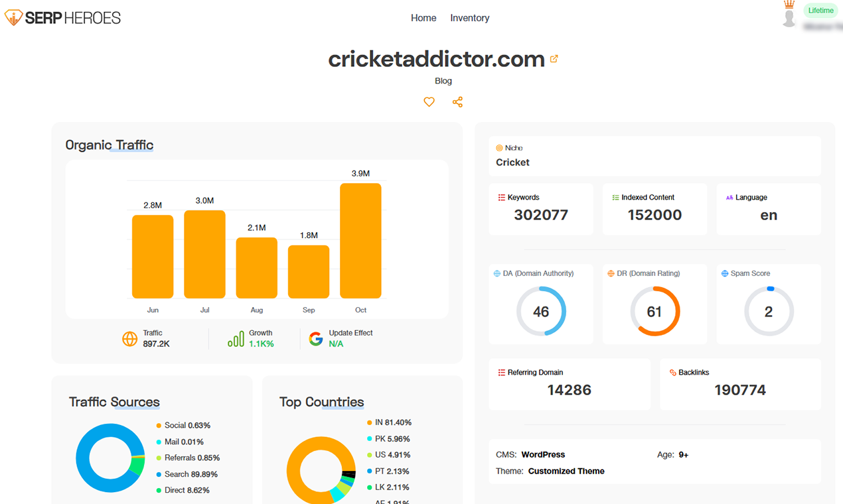Click the Lifetime badge

coord(820,11)
